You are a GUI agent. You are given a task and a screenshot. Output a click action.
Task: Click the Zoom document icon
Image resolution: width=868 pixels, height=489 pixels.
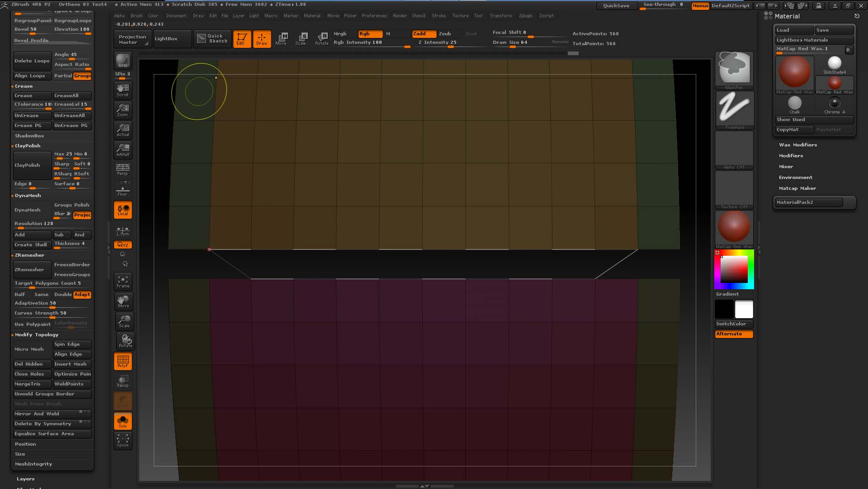point(123,110)
